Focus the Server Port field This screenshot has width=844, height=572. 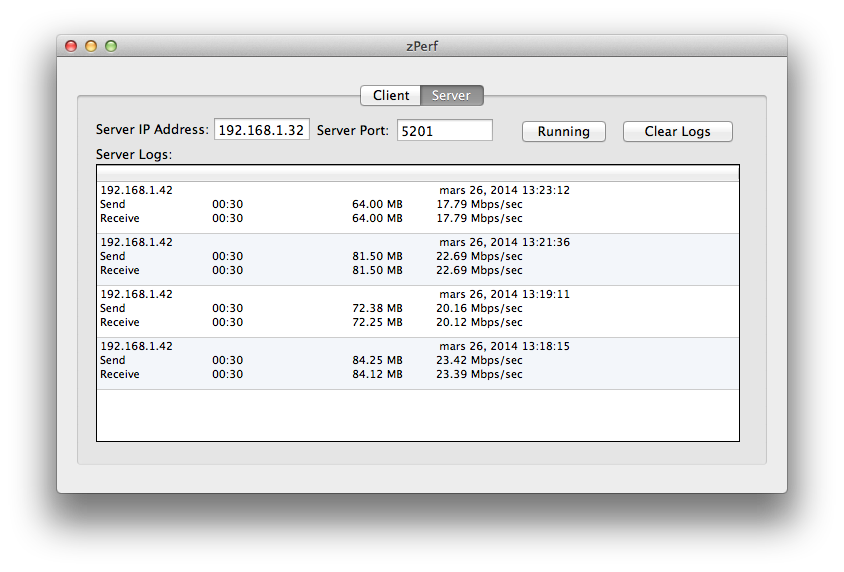[x=445, y=130]
